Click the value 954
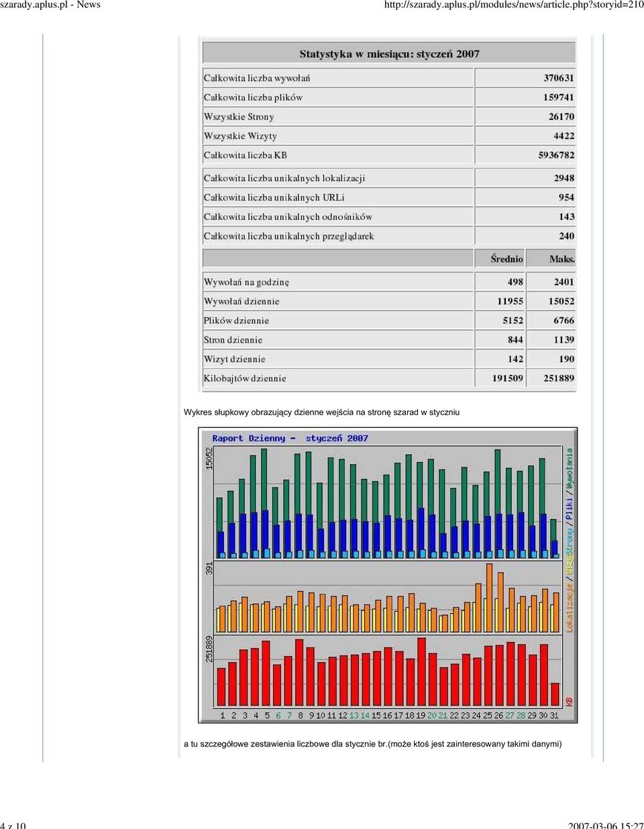The width and height of the screenshot is (644, 829). (x=567, y=198)
